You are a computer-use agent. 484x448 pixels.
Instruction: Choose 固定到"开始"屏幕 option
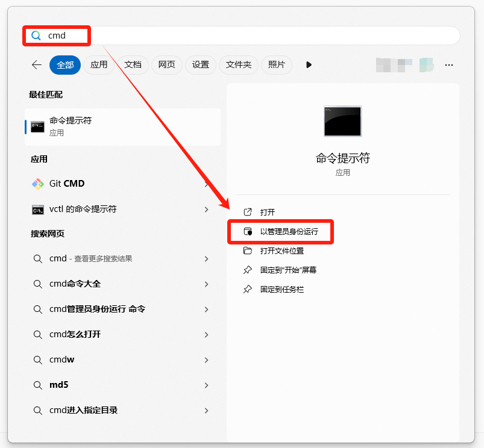[288, 270]
